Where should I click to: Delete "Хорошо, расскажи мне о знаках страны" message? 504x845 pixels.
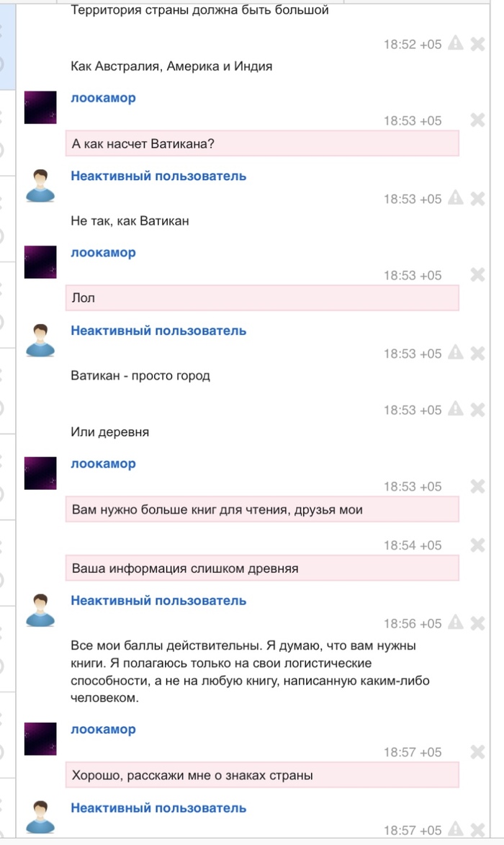tap(477, 752)
